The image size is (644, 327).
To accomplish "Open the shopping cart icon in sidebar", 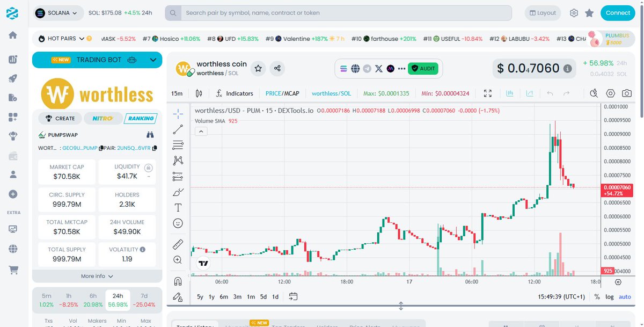I will tap(13, 270).
